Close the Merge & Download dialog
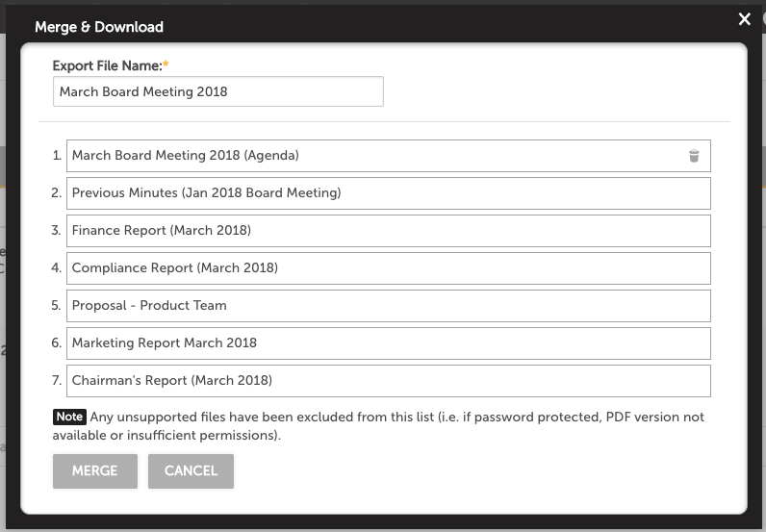This screenshot has width=766, height=532. point(744,19)
